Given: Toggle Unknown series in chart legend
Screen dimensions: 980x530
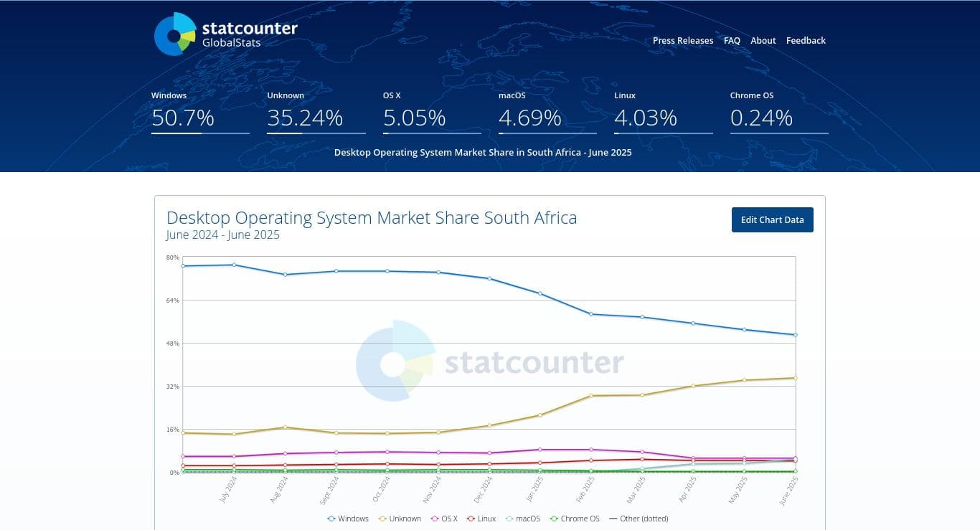Looking at the screenshot, I should (400, 519).
